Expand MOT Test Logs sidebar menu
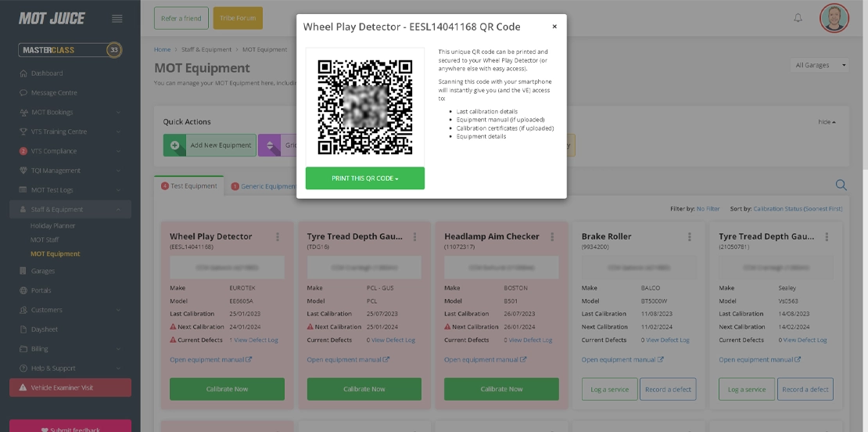Screen dimensions: 868x432 [x=70, y=189]
